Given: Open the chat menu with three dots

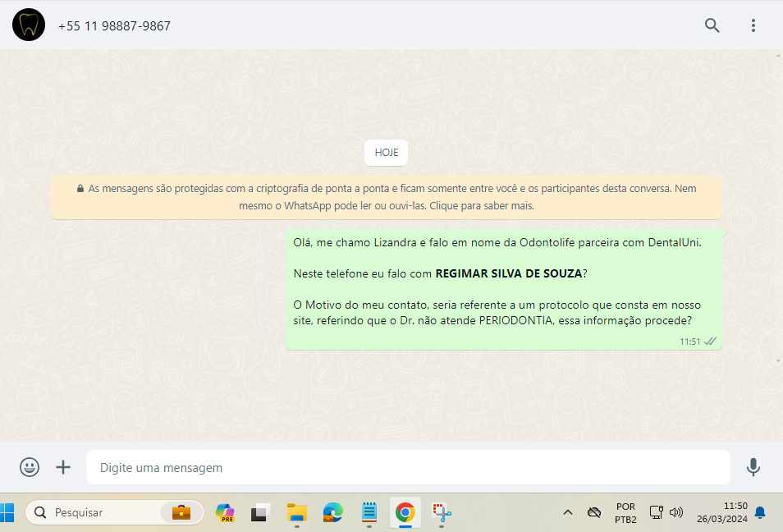Looking at the screenshot, I should pyautogui.click(x=753, y=25).
